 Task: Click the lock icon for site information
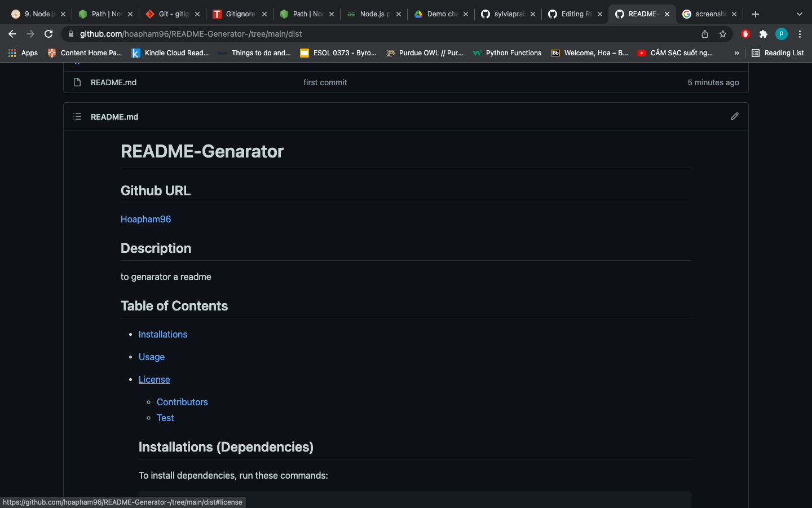pos(71,34)
